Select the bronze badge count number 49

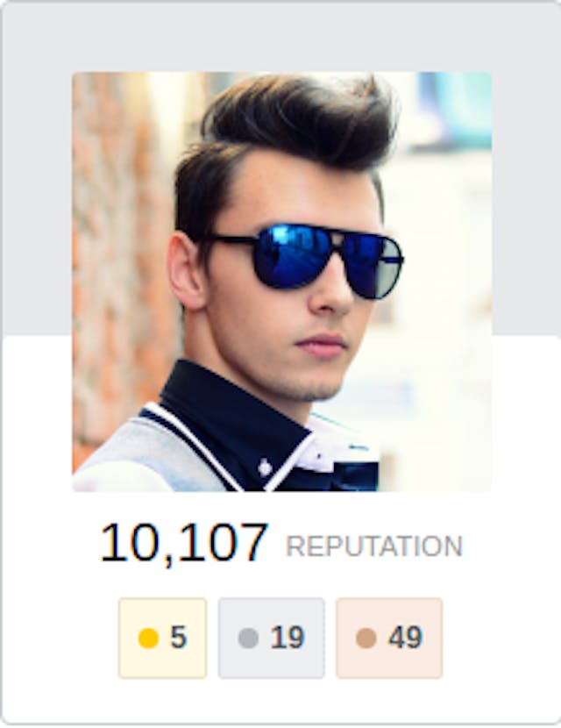[x=406, y=638]
